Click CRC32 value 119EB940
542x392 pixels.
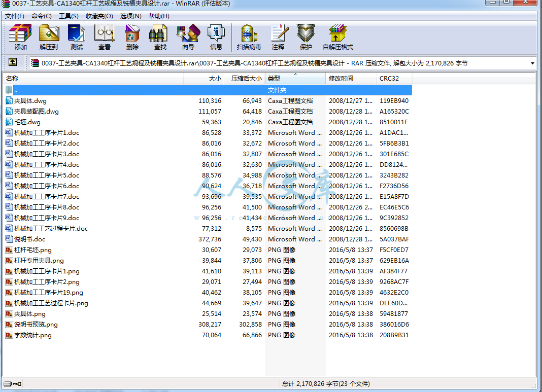coord(394,101)
